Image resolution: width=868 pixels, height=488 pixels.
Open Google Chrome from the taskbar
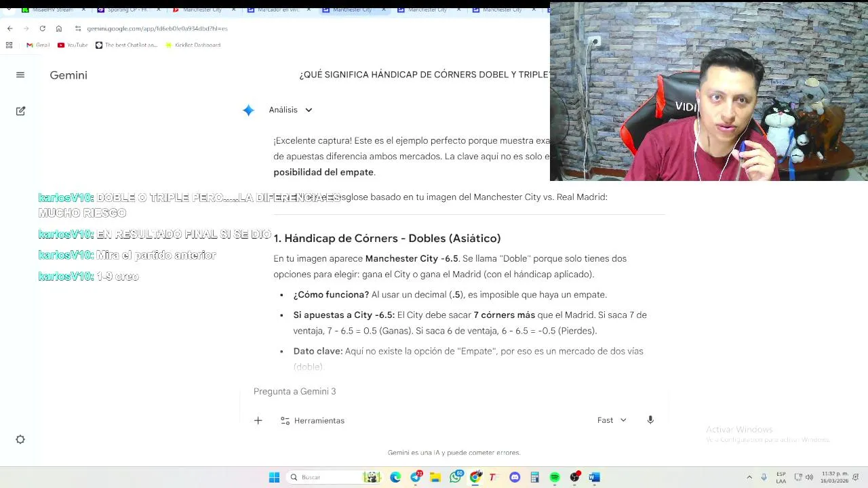point(475,477)
